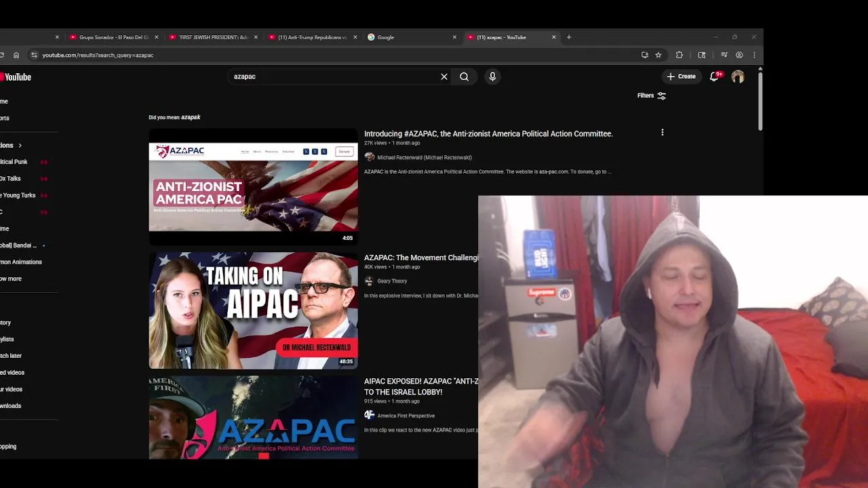This screenshot has width=868, height=488.
Task: Open YouTube notifications bell
Action: tap(715, 77)
